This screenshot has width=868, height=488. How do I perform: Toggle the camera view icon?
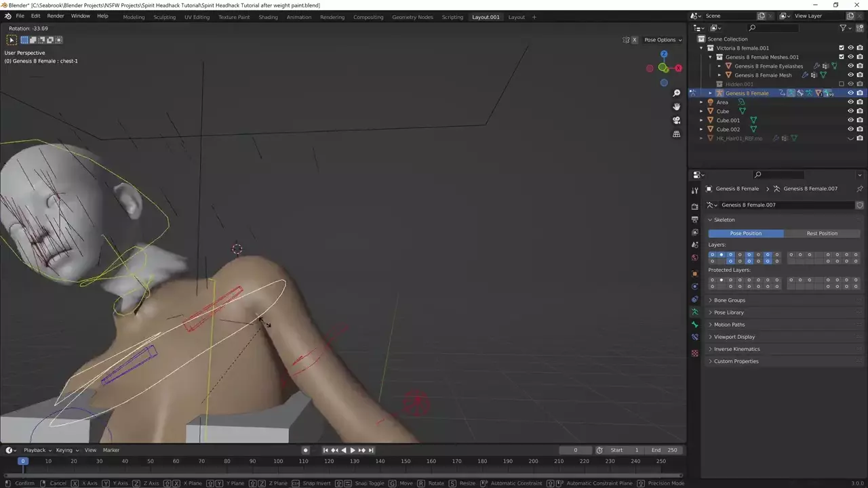(676, 120)
